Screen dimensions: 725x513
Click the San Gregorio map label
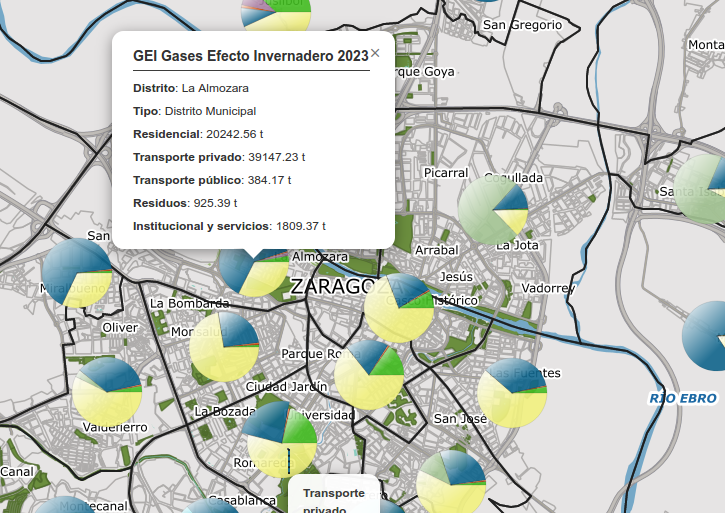(522, 24)
